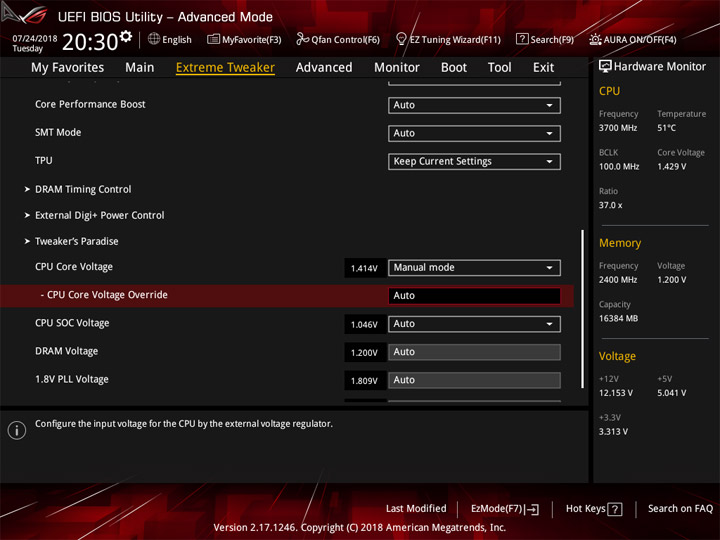Click the 1.200V DRAM Voltage reading

(x=365, y=353)
